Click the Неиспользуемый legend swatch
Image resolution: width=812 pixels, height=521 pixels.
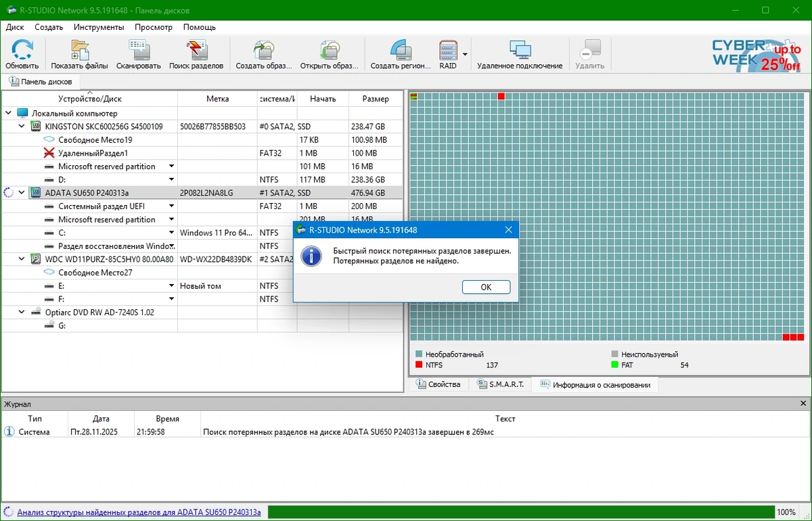coord(614,355)
